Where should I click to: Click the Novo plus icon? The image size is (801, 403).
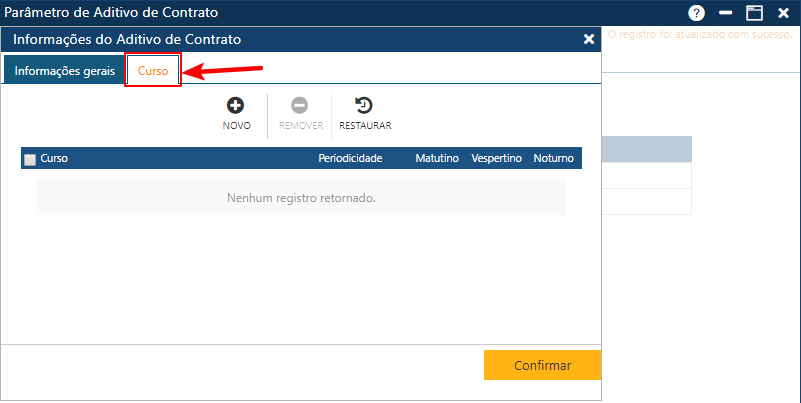coord(236,104)
